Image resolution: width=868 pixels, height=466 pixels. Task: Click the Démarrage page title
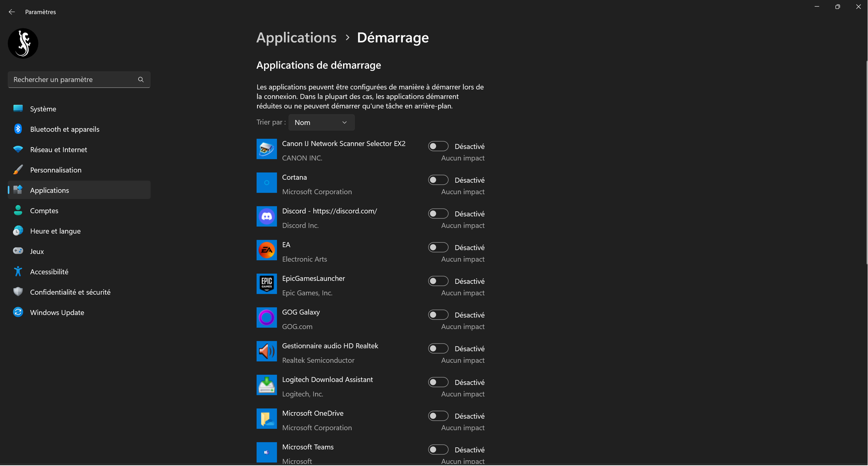pos(393,38)
